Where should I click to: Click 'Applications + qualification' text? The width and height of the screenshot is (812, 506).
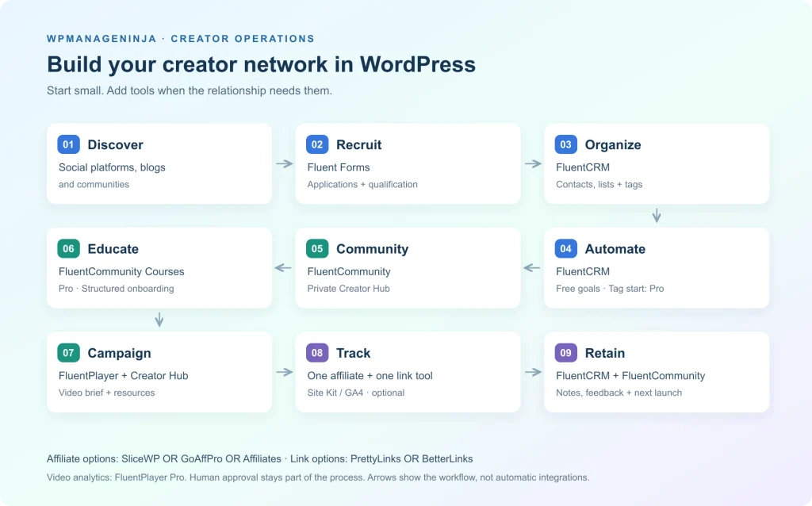(x=362, y=184)
